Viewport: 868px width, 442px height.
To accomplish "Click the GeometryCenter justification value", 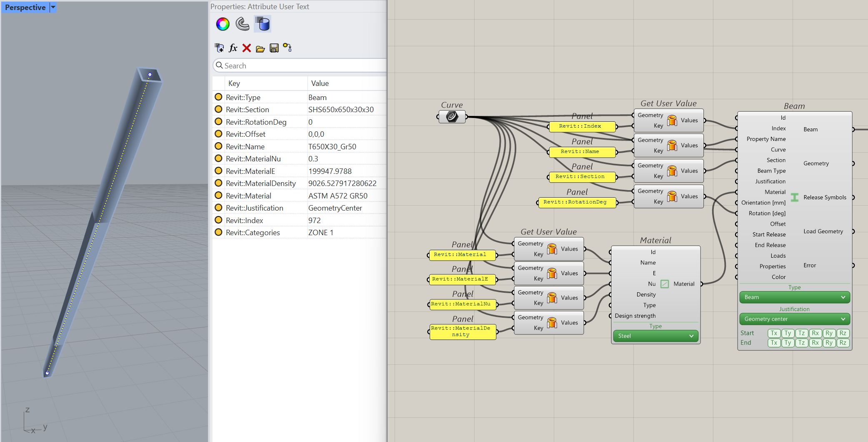I will (x=335, y=208).
